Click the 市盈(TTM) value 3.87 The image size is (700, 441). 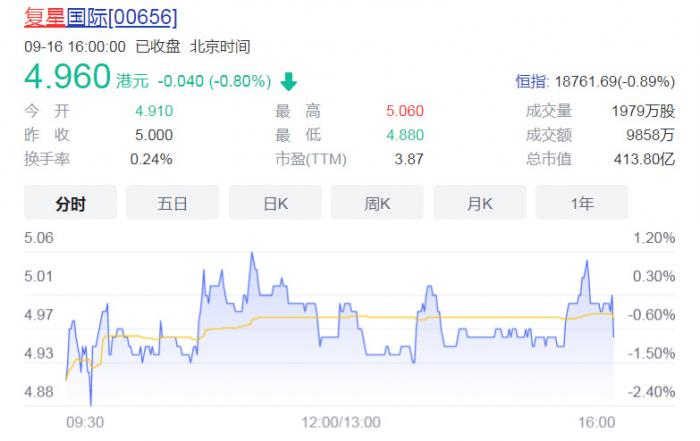409,159
